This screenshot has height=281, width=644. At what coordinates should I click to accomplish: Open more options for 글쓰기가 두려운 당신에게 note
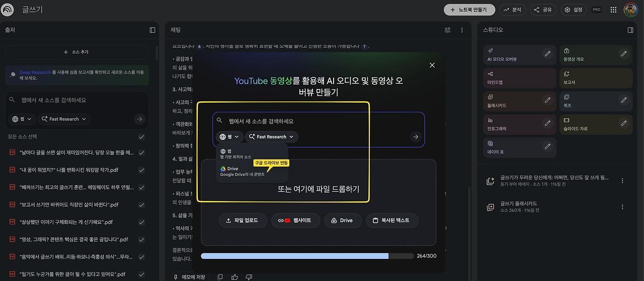(623, 181)
